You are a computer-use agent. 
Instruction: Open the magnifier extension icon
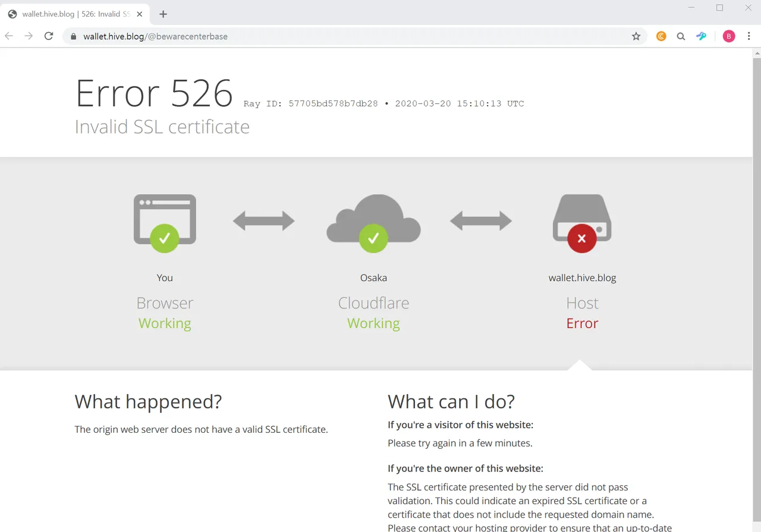click(681, 36)
